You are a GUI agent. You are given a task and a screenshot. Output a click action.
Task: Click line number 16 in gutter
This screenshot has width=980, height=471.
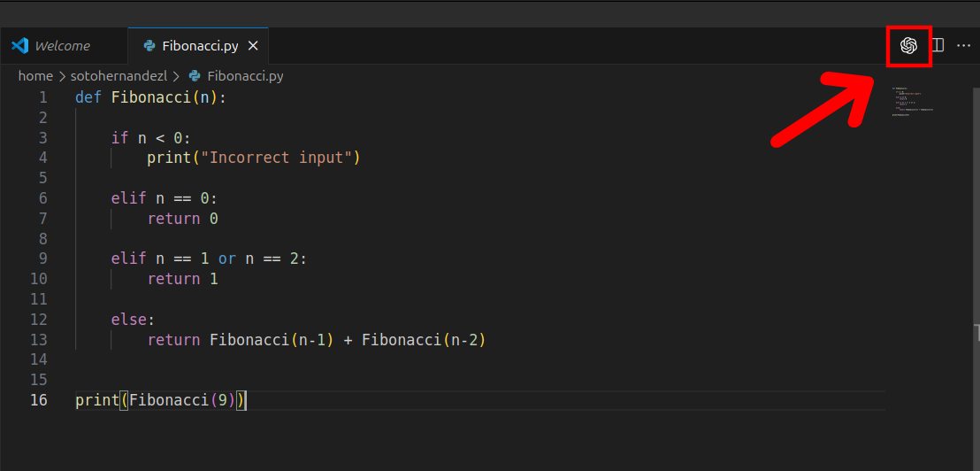(x=39, y=400)
